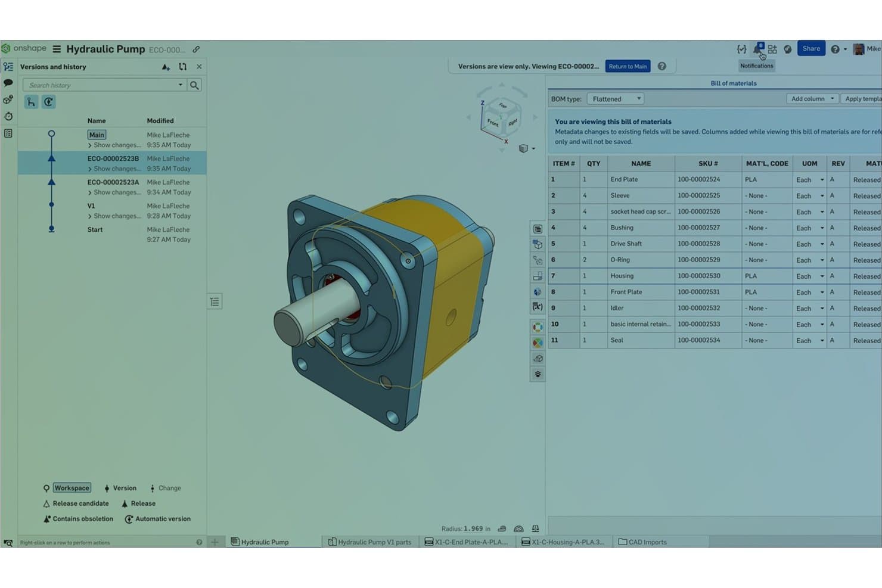Expand Show changes under ECO-00002523B
This screenshot has height=588, width=882.
114,169
